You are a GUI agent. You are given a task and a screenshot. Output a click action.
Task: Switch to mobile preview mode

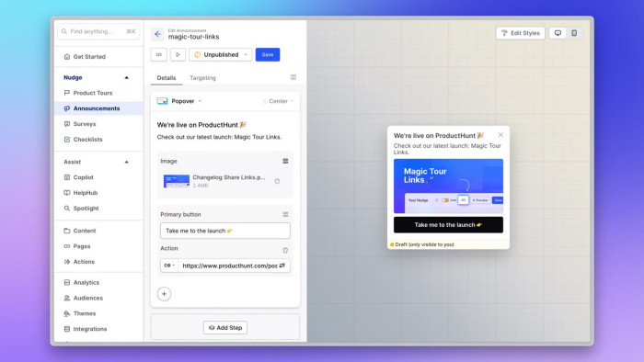click(574, 33)
